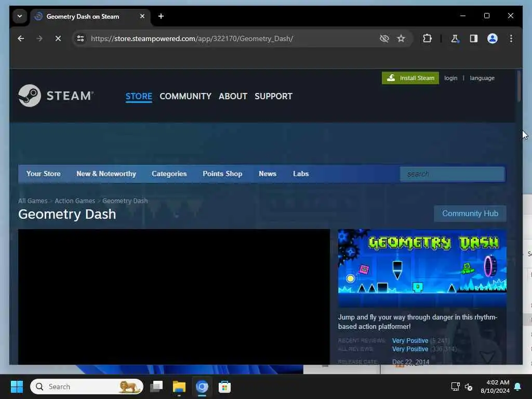This screenshot has width=532, height=399.
Task: Open Microsoft Store from taskbar
Action: click(224, 387)
